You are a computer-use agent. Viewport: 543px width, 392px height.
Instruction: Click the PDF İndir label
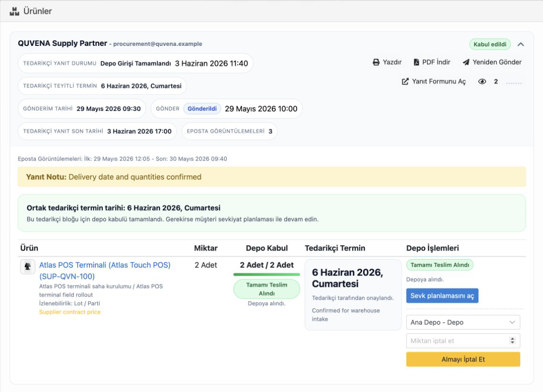436,62
